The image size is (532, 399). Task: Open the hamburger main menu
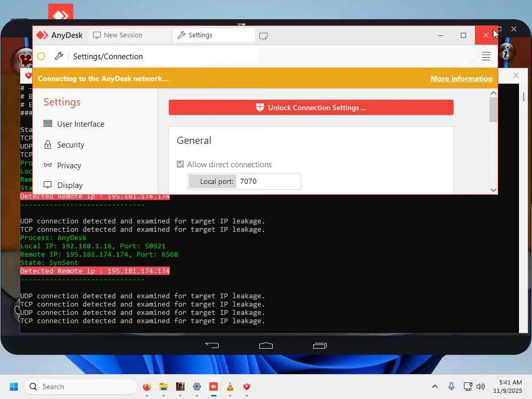coord(486,56)
